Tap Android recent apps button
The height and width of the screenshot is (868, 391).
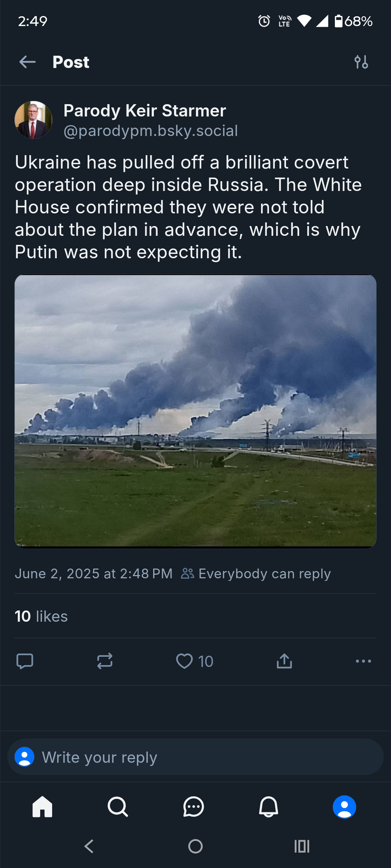[x=302, y=846]
